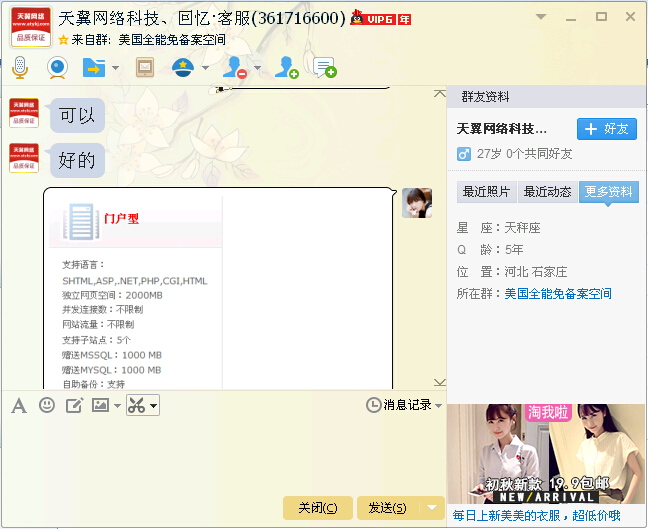The image size is (648, 529).
Task: Click the block contact icon
Action: 234,68
